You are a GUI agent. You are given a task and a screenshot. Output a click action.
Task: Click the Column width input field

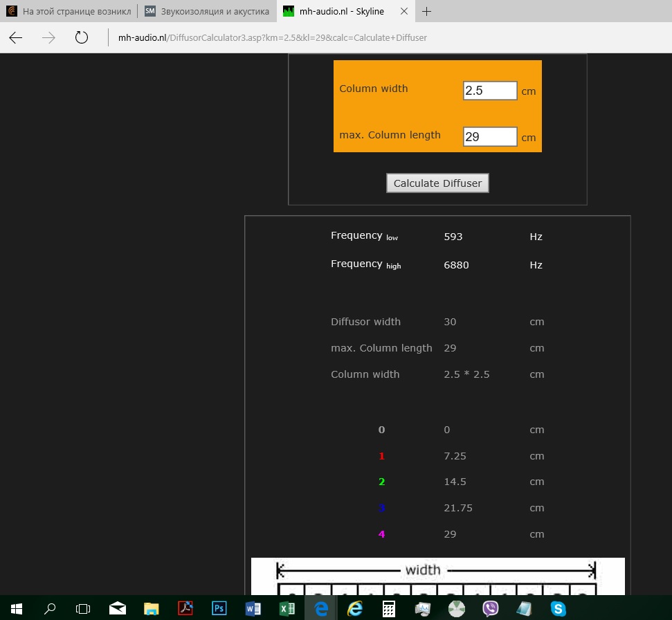pyautogui.click(x=489, y=91)
